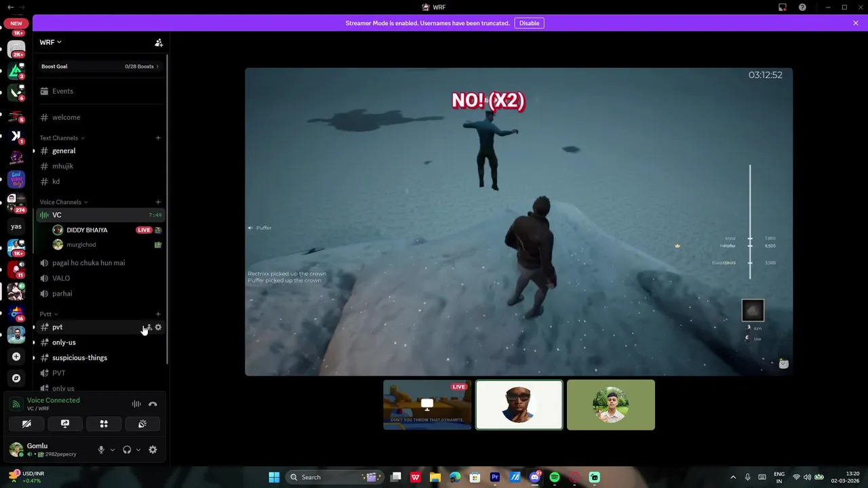Select the green participant tile
The height and width of the screenshot is (488, 868).
611,405
